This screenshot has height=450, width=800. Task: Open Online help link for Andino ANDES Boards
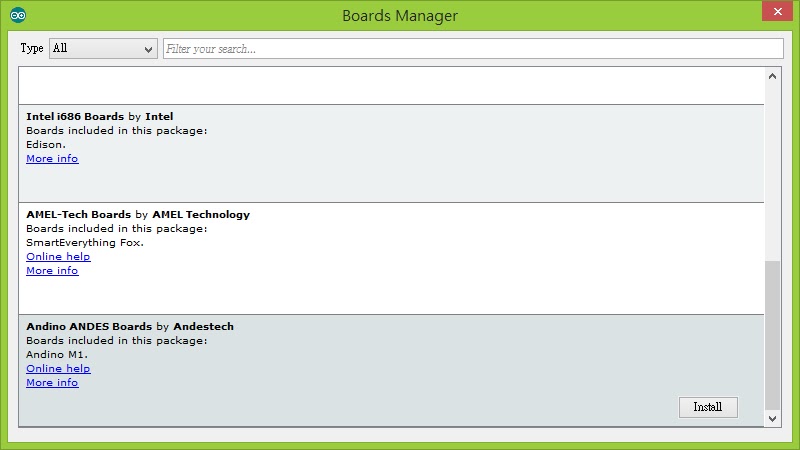pos(58,368)
